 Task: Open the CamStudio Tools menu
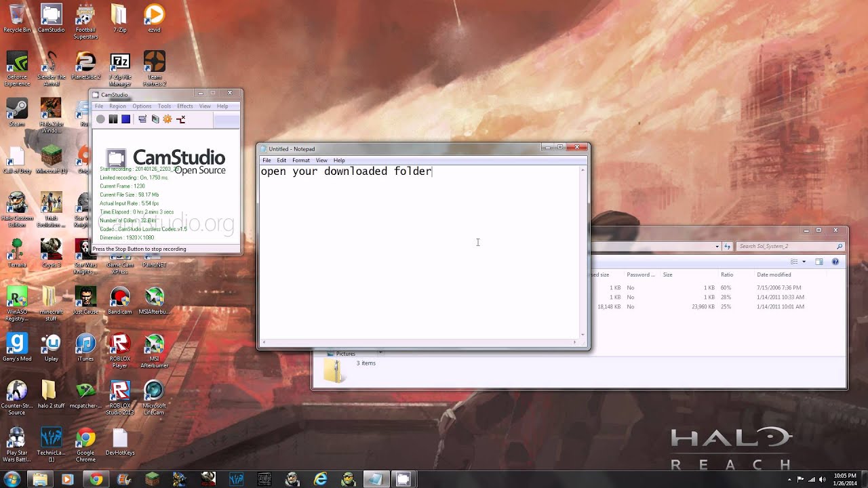click(x=164, y=106)
